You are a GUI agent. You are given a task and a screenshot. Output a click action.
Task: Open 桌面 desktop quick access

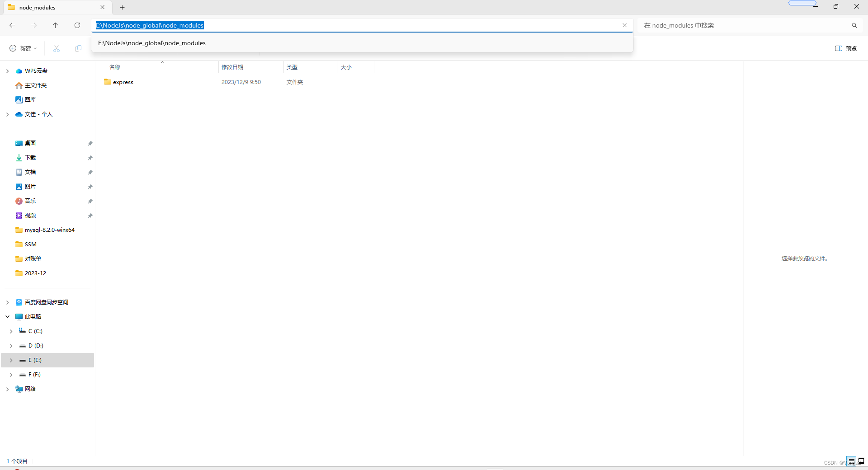pyautogui.click(x=30, y=143)
